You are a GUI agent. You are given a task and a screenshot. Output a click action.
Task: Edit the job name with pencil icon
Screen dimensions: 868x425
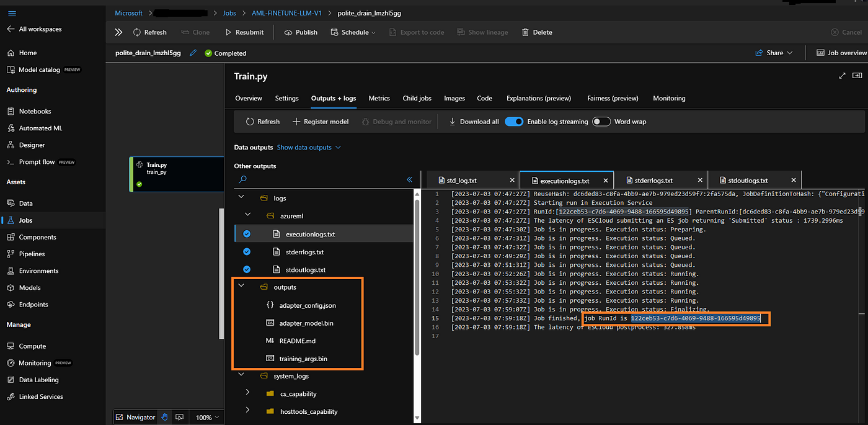(x=193, y=53)
